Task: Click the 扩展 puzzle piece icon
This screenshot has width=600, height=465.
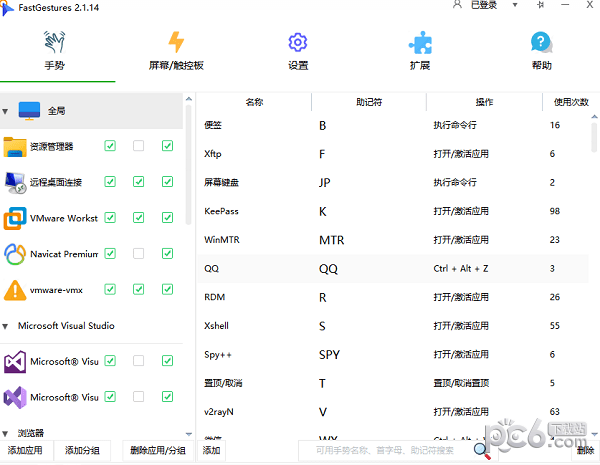Action: point(420,43)
